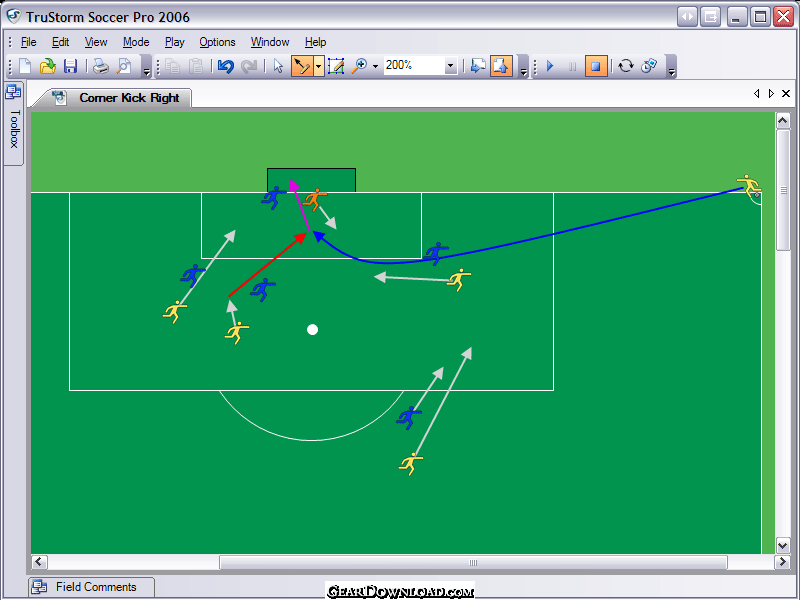The image size is (800, 600).
Task: Go to previous document tab arrow
Action: point(756,93)
